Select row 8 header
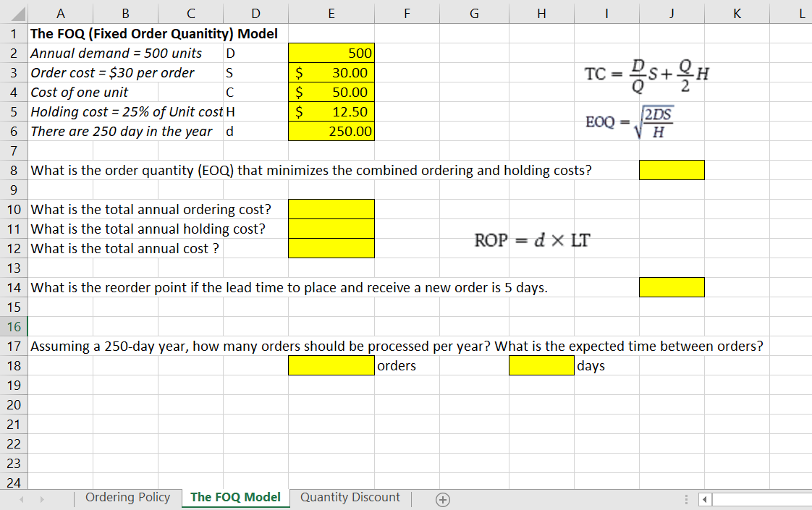 (x=14, y=170)
